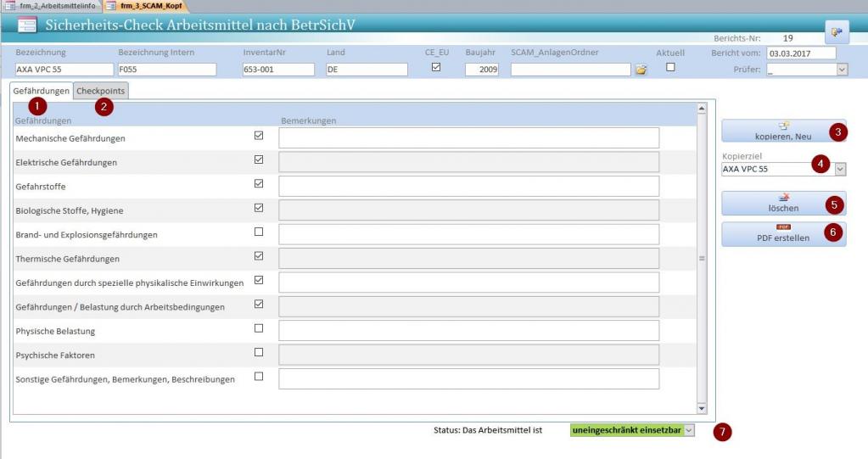Click Bemerkungen field for Brand- und Explosionsgefährdungen
Screen dimensions: 868x459
point(469,234)
